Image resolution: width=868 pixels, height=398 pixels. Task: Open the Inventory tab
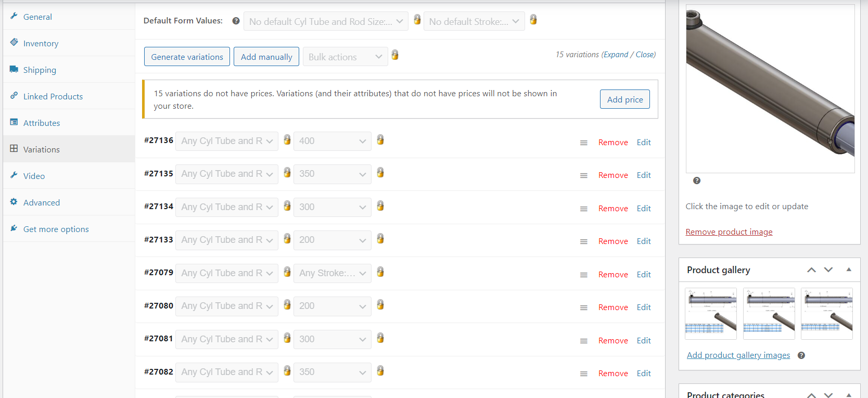69,43
